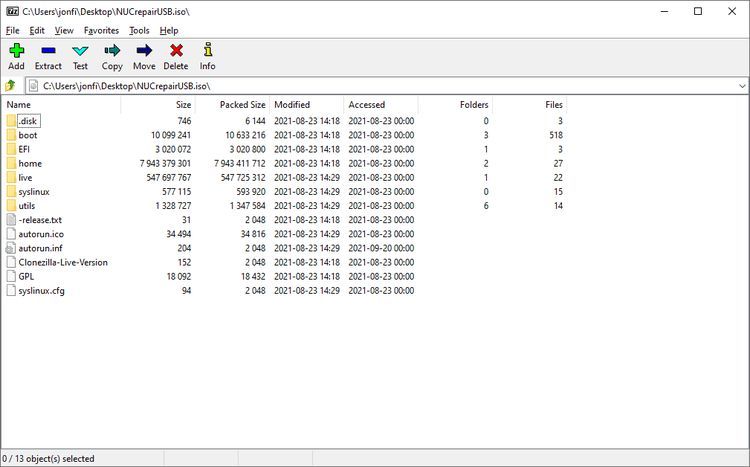
Task: Open the Favorites menu
Action: (101, 31)
